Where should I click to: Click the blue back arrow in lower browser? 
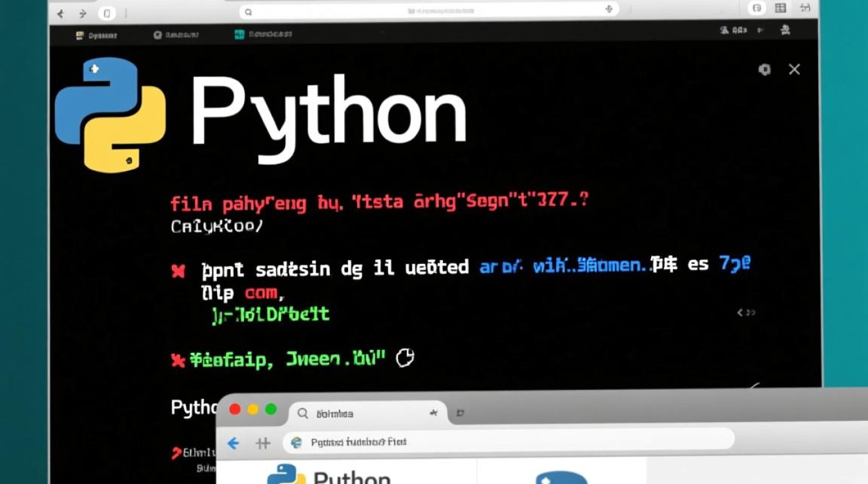tap(233, 443)
